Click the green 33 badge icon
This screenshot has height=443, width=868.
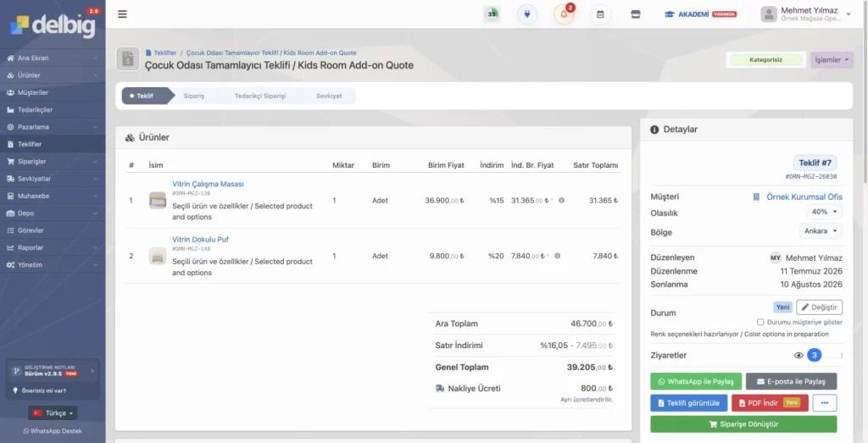click(492, 14)
